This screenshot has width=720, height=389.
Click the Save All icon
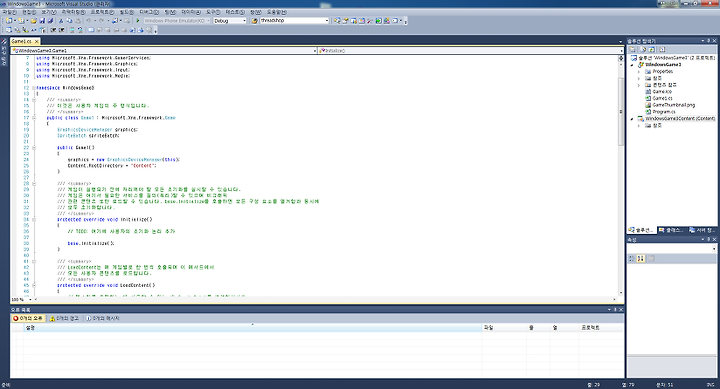(x=50, y=21)
